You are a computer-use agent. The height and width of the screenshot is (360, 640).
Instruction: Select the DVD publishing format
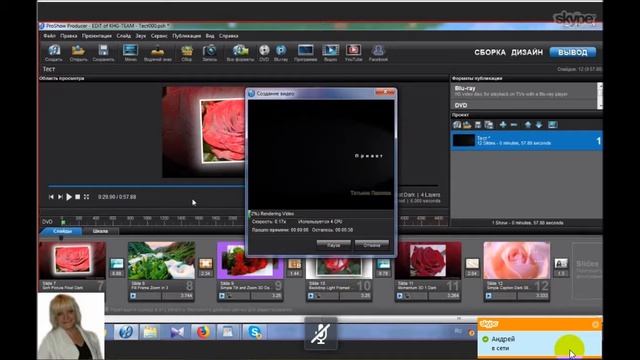(x=524, y=105)
